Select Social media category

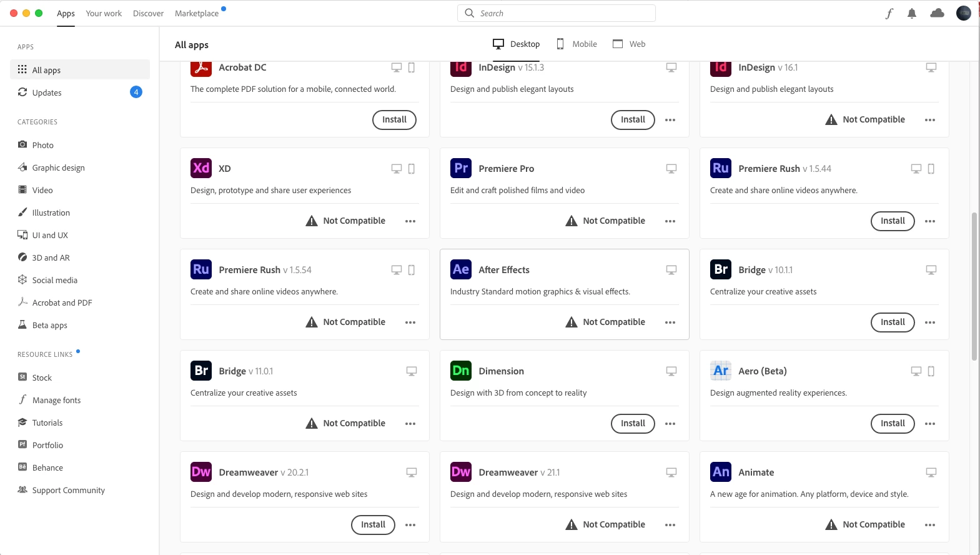(80, 280)
